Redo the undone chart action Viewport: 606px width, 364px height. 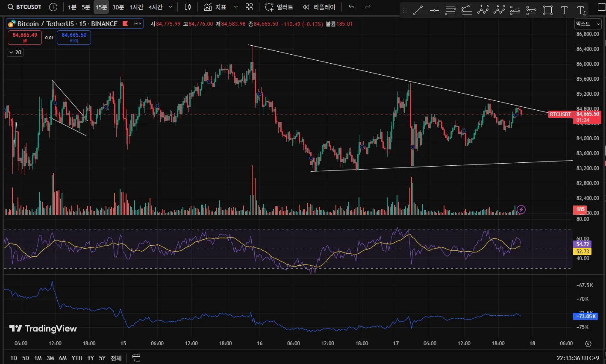[x=368, y=7]
